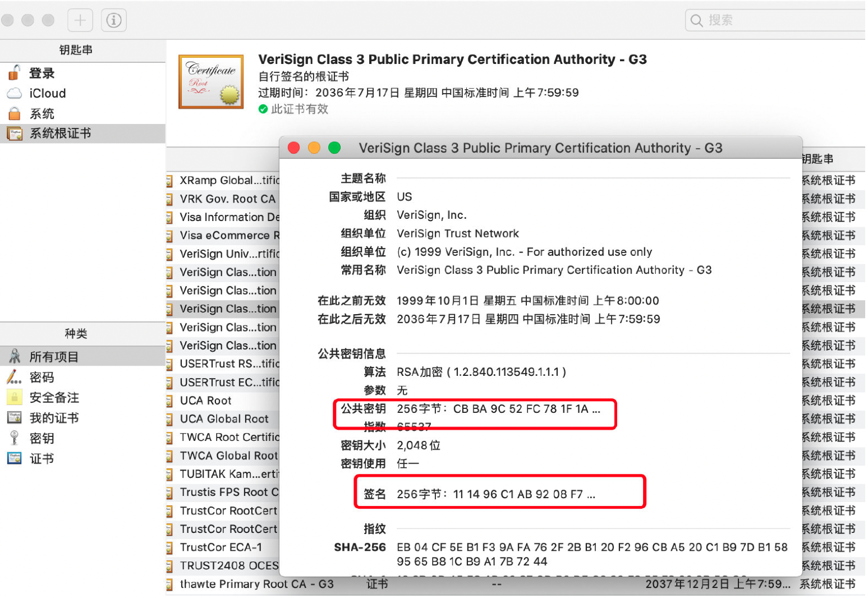Click the green checkmark beside 此证书有效
Screen dimensions: 868x598
point(263,109)
